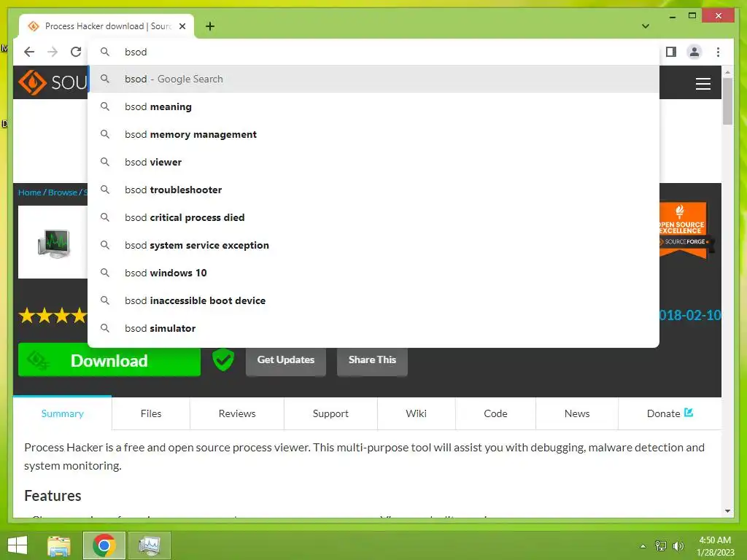
Task: Open File Explorer from the taskbar
Action: tap(59, 545)
